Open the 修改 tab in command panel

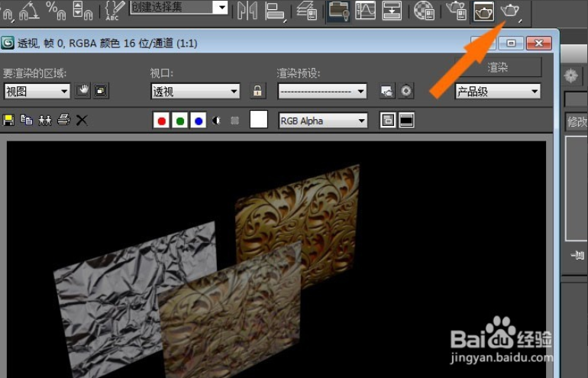pyautogui.click(x=577, y=121)
